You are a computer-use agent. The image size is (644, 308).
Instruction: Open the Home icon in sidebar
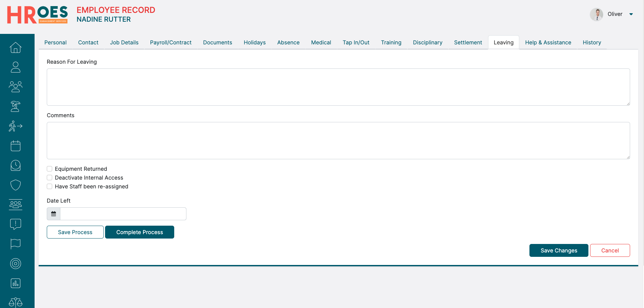tap(16, 47)
